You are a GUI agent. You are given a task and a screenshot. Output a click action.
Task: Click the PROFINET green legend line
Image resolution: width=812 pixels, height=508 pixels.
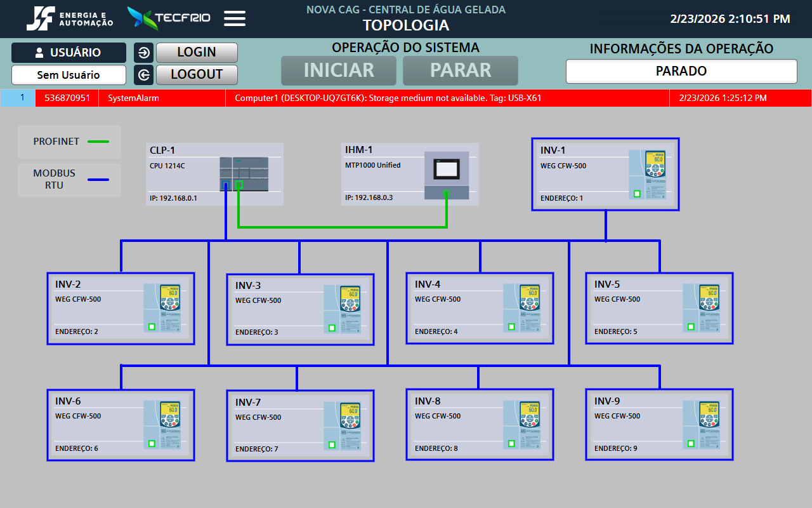click(98, 142)
